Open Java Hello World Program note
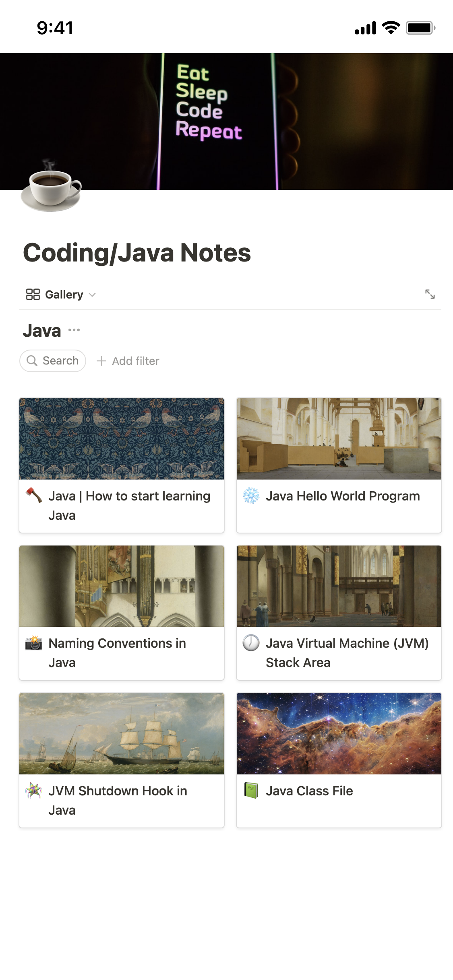The height and width of the screenshot is (980, 453). (x=343, y=496)
